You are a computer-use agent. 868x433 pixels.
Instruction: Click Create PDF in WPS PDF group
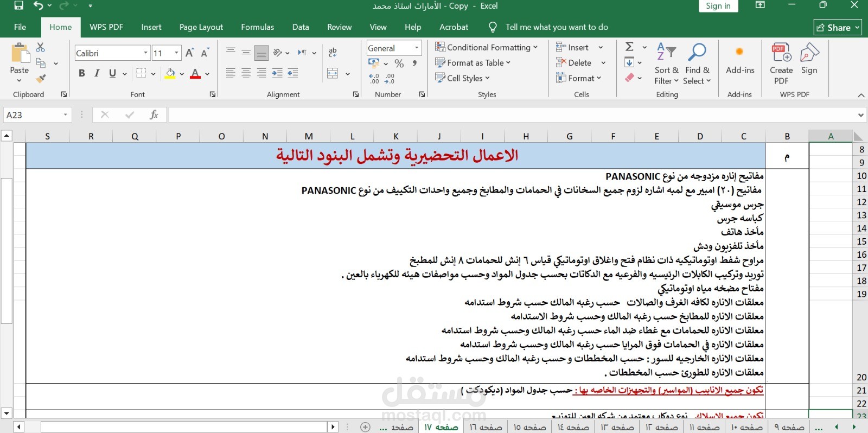781,63
